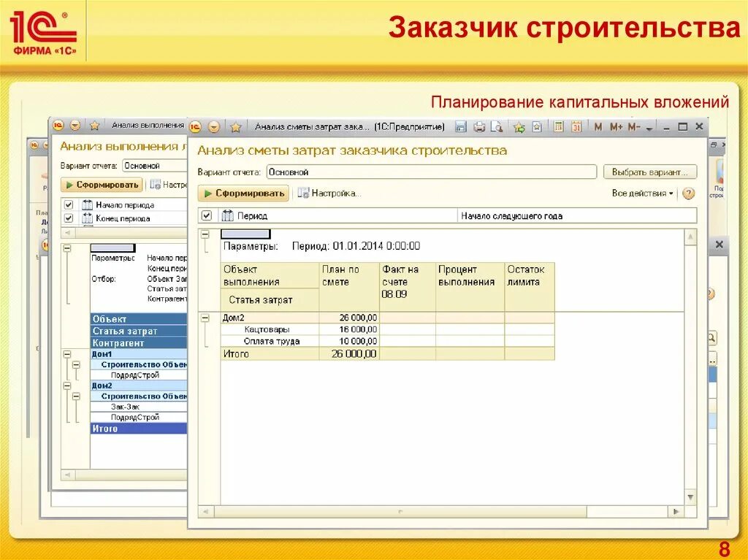Collapse the Дом1 group in the back report
This screenshot has width=748, height=560.
[x=67, y=354]
